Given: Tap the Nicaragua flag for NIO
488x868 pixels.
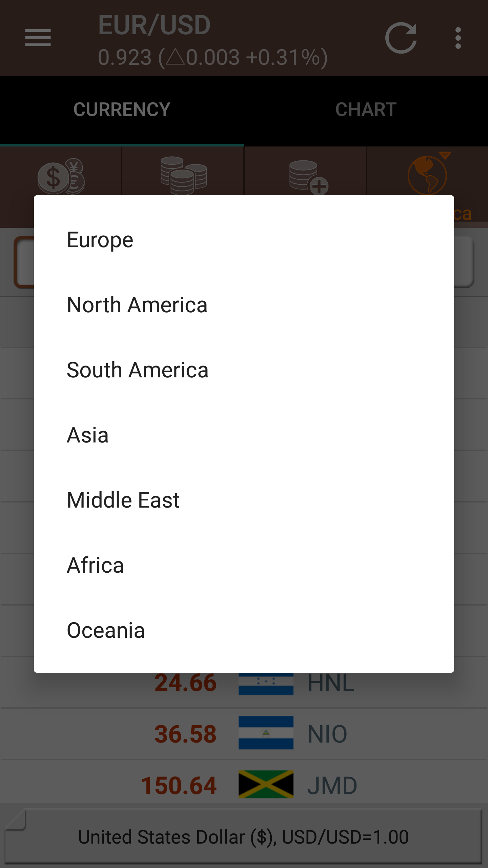Looking at the screenshot, I should 266,733.
